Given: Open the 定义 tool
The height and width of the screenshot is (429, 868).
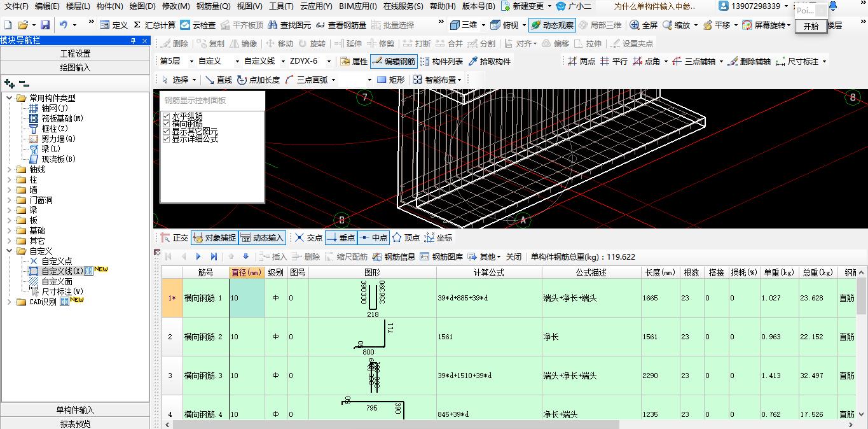Looking at the screenshot, I should click(x=114, y=25).
